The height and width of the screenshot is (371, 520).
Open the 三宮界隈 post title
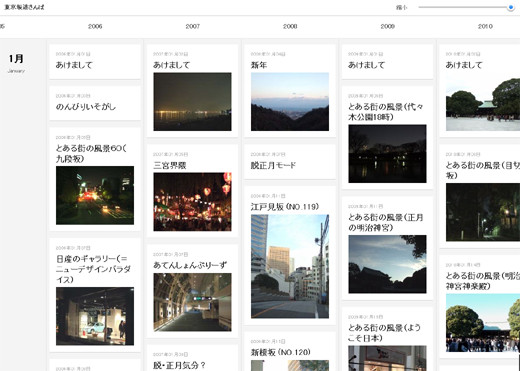[170, 165]
